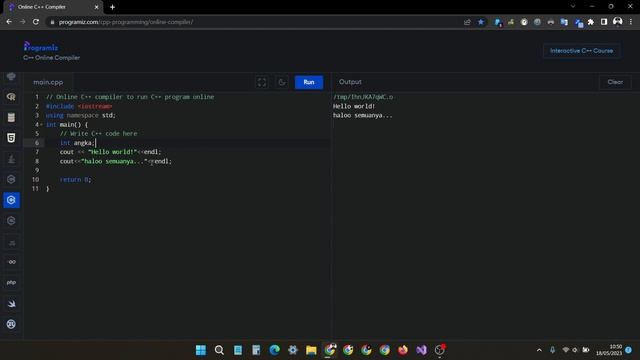Screen dimensions: 640x360
Task: Switch to the SQL database compiler icon
Action: pyautogui.click(x=11, y=118)
